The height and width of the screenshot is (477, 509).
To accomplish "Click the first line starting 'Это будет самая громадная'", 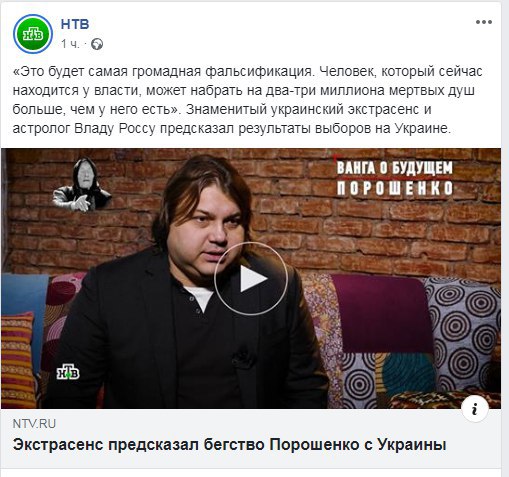I will (x=247, y=71).
